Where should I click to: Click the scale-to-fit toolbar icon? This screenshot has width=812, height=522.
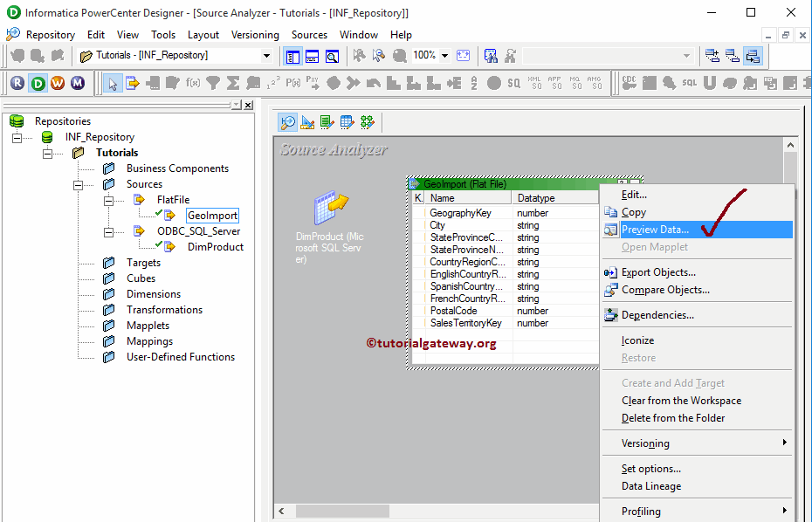(464, 55)
